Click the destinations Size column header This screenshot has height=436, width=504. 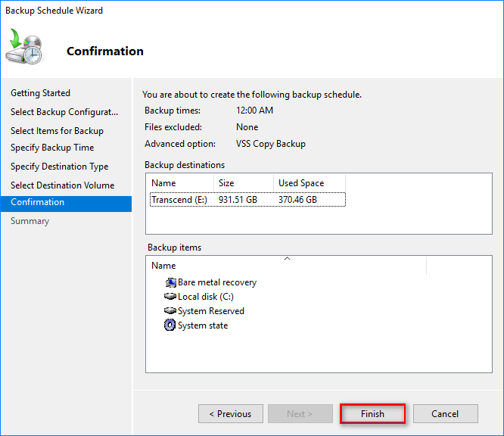click(244, 183)
